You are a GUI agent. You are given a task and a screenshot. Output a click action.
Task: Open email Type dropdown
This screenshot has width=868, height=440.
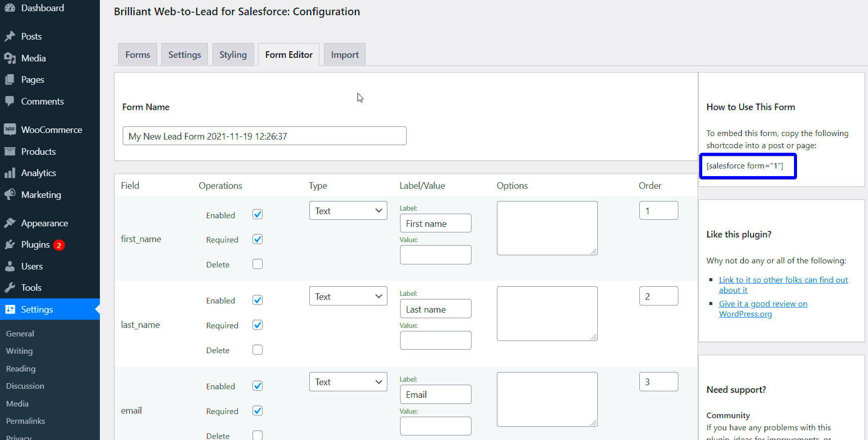pos(348,382)
